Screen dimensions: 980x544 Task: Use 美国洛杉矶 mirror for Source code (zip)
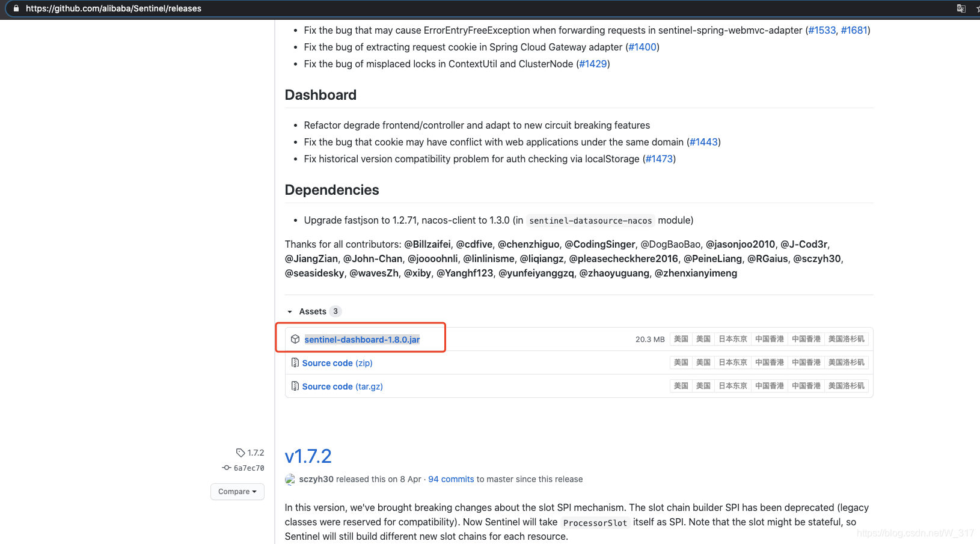click(846, 362)
